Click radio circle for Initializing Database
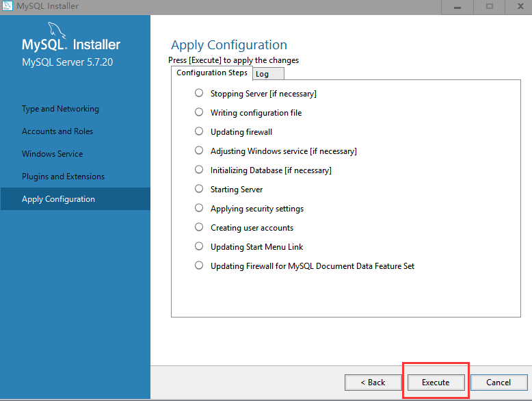Viewport: 532px width, 401px height. pyautogui.click(x=199, y=170)
